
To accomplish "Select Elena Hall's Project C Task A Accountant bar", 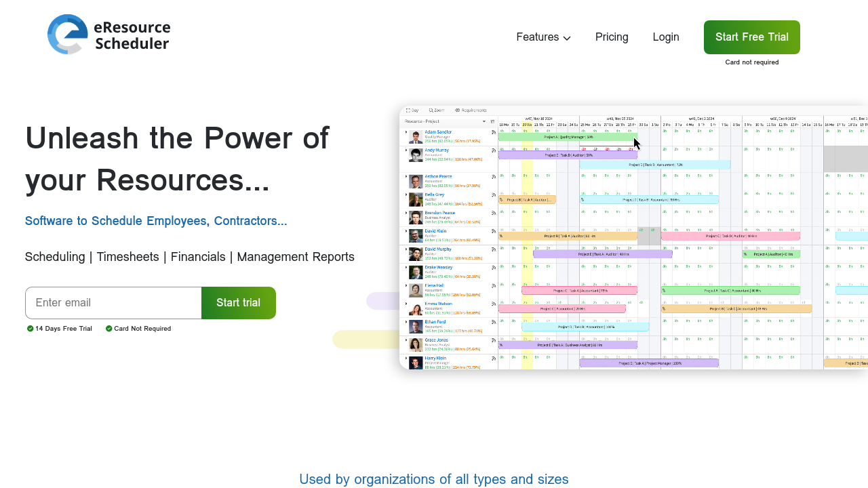I will click(580, 291).
